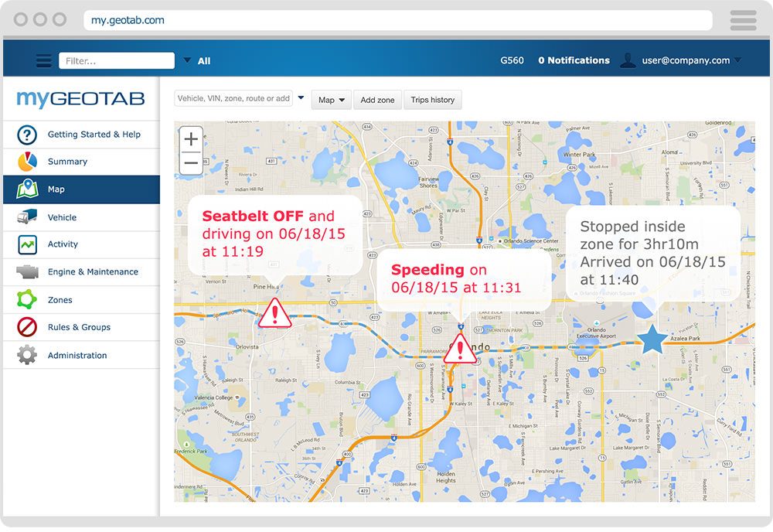
Task: Click the Getting Started & Help question mark icon
Action: (27, 135)
